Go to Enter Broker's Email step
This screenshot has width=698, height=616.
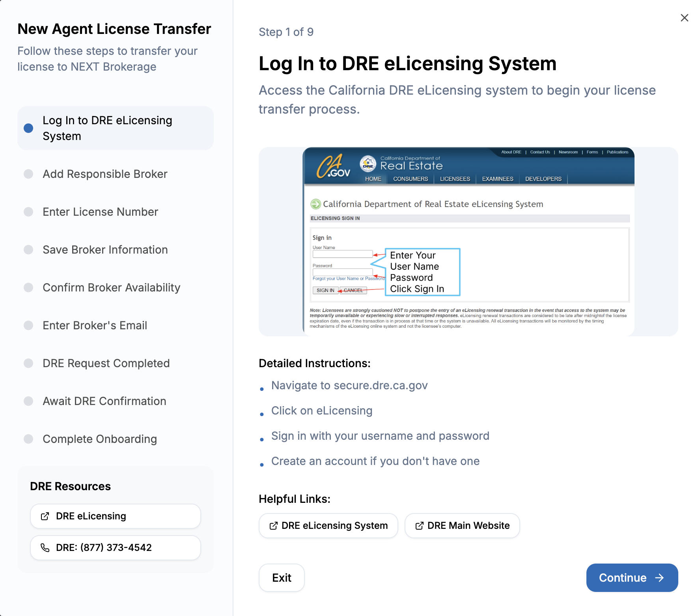tap(116, 325)
